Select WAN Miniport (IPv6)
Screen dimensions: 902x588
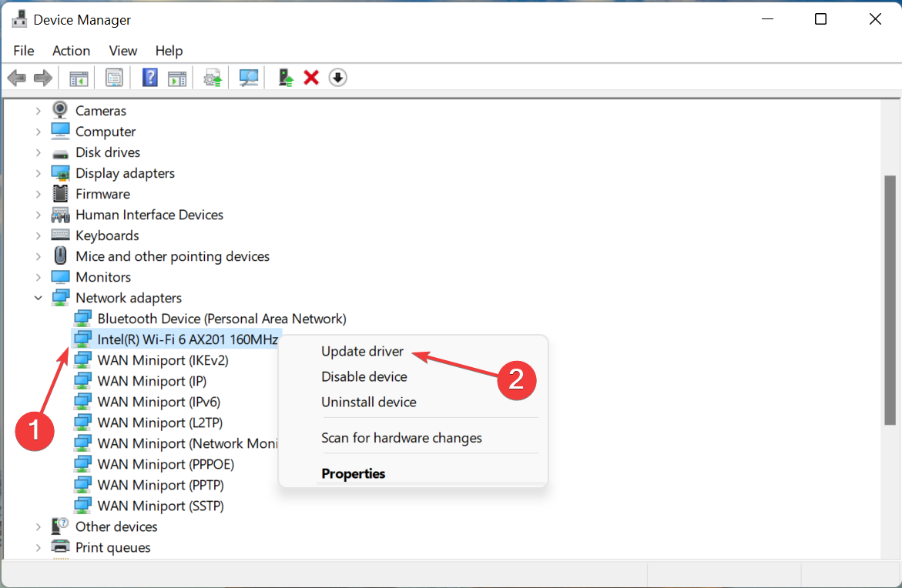point(159,402)
